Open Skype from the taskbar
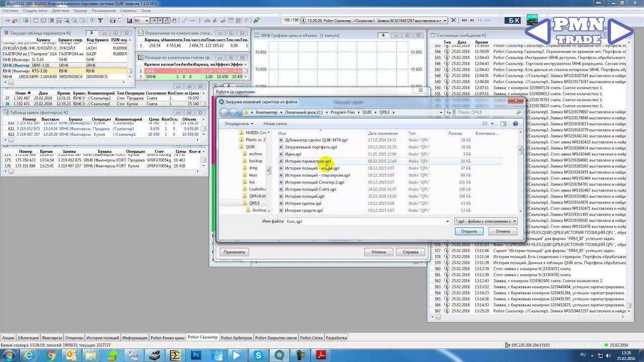Screen dimensions: 644x362 coord(259,355)
